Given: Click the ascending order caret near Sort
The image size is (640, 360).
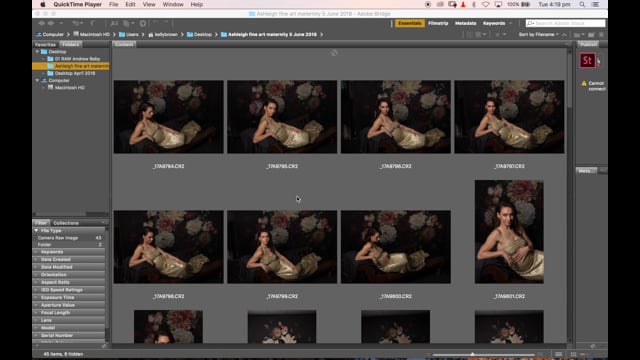Looking at the screenshot, I should (x=564, y=35).
